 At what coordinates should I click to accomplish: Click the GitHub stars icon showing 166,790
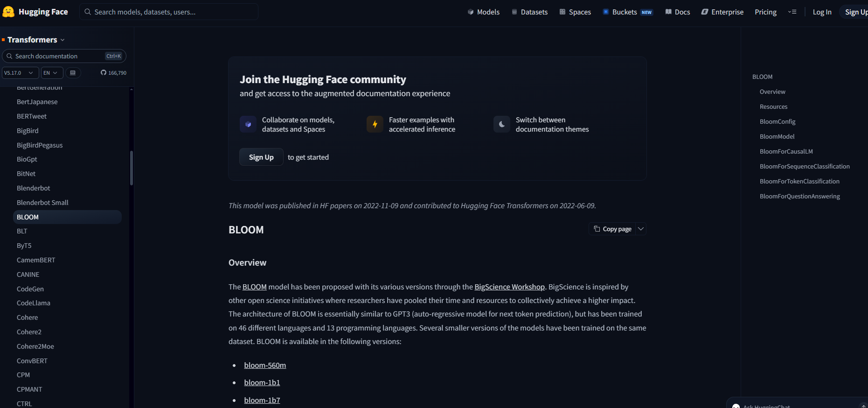[104, 73]
